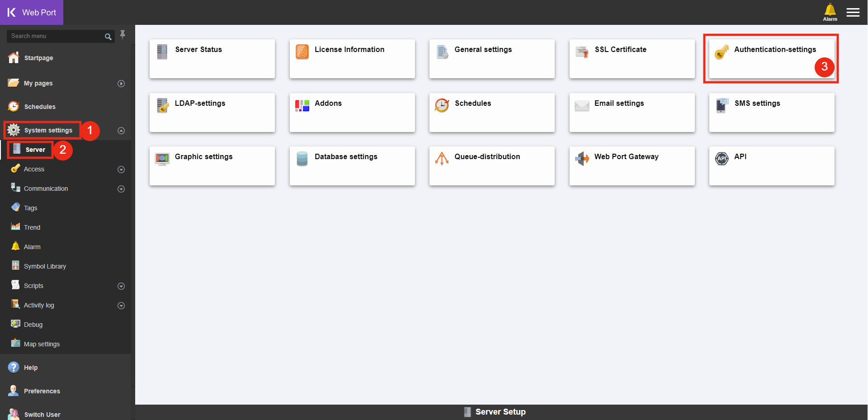Click the SMS settings phone icon
The height and width of the screenshot is (420, 868).
click(x=722, y=105)
